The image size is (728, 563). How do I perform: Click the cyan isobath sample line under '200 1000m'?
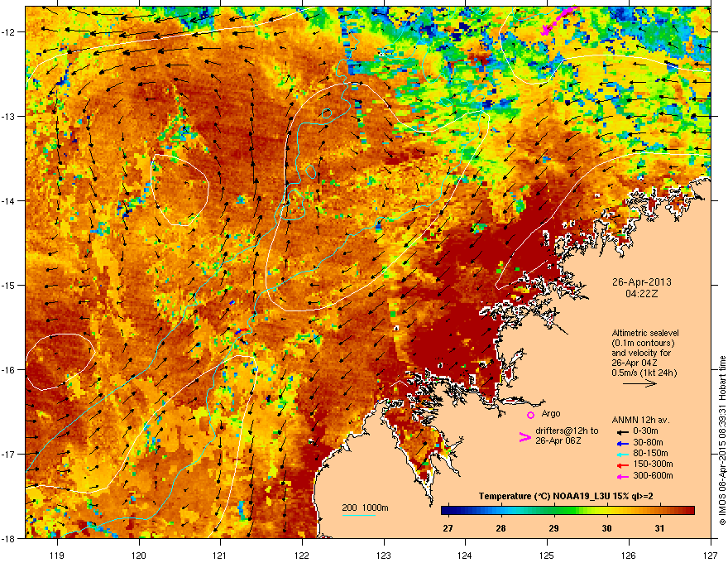point(359,515)
